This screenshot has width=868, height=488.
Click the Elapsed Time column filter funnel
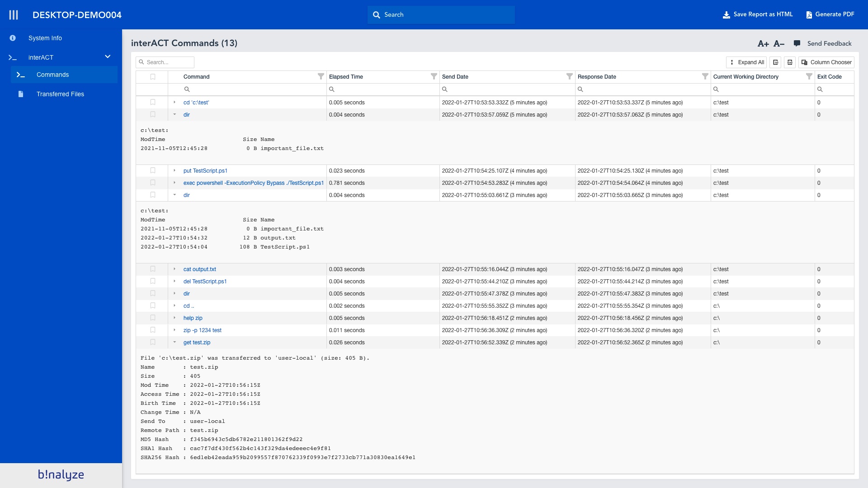tap(434, 76)
